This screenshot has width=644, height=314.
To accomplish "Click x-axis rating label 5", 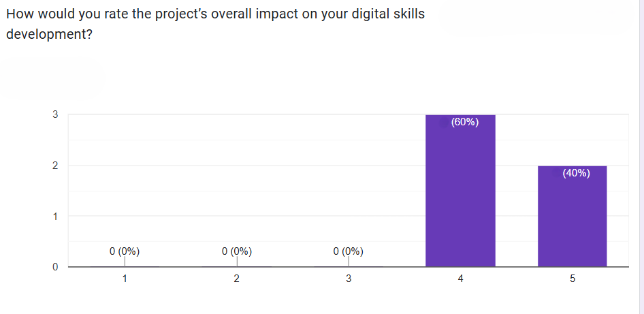I will click(573, 279).
